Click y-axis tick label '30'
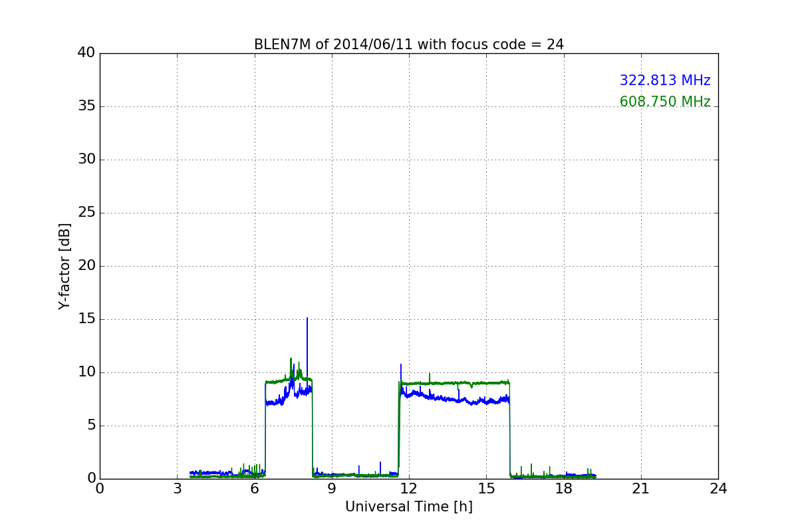 [86, 160]
